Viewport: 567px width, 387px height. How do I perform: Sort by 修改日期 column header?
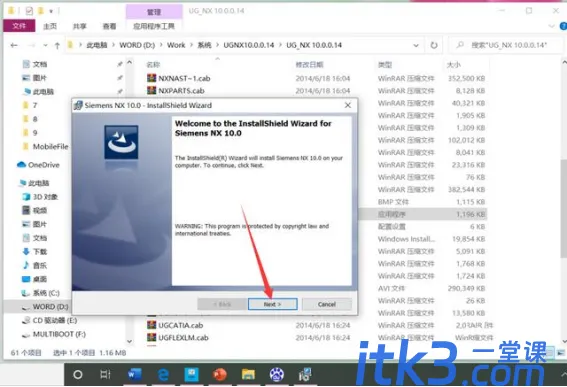[x=309, y=65]
